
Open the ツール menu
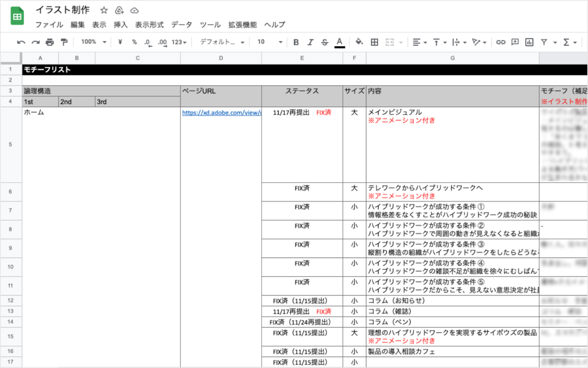(x=210, y=25)
